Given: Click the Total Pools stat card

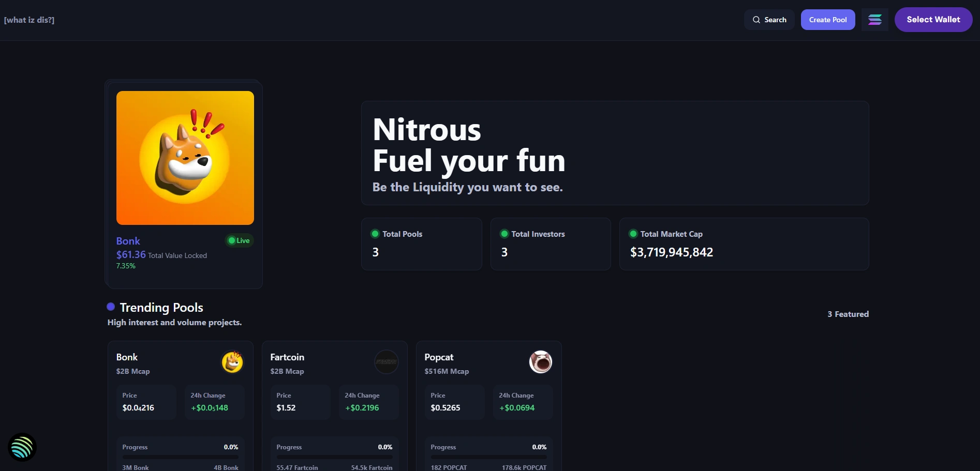Looking at the screenshot, I should (422, 244).
